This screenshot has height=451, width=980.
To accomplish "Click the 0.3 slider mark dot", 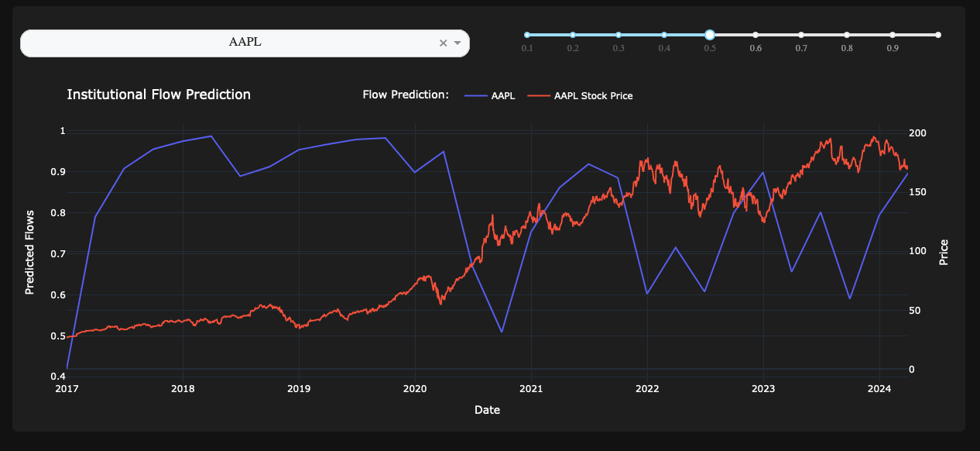I will point(618,35).
